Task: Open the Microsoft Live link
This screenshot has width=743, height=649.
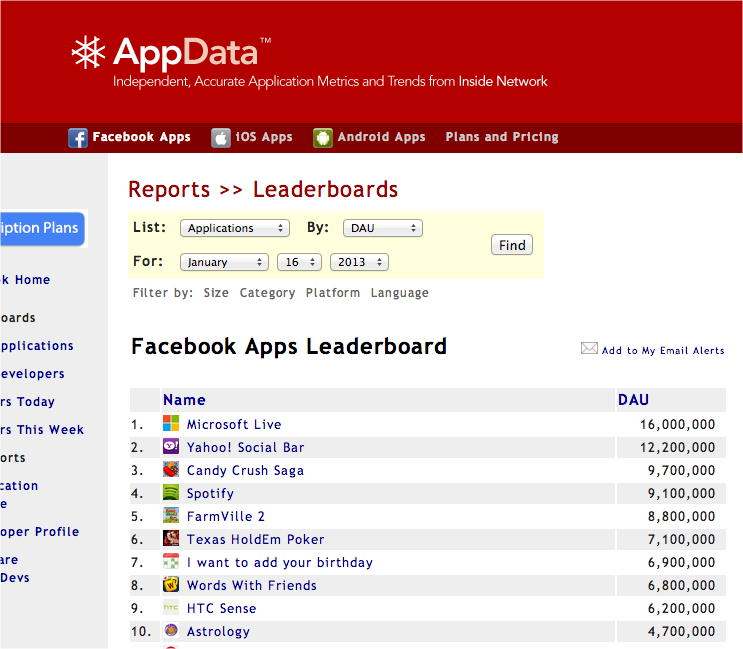Action: 234,424
